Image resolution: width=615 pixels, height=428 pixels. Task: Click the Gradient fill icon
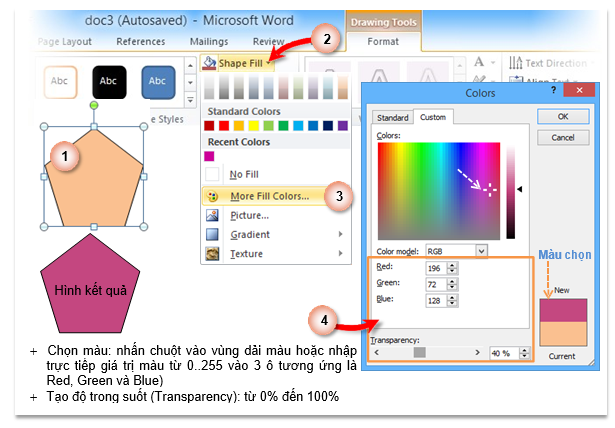[x=212, y=234]
